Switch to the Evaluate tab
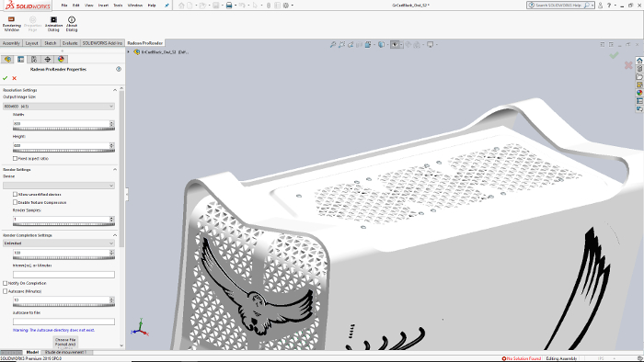The image size is (644, 362). coord(70,43)
